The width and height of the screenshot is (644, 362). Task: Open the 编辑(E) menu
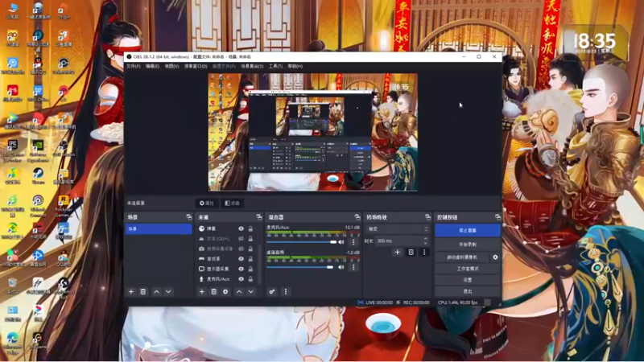tap(152, 66)
